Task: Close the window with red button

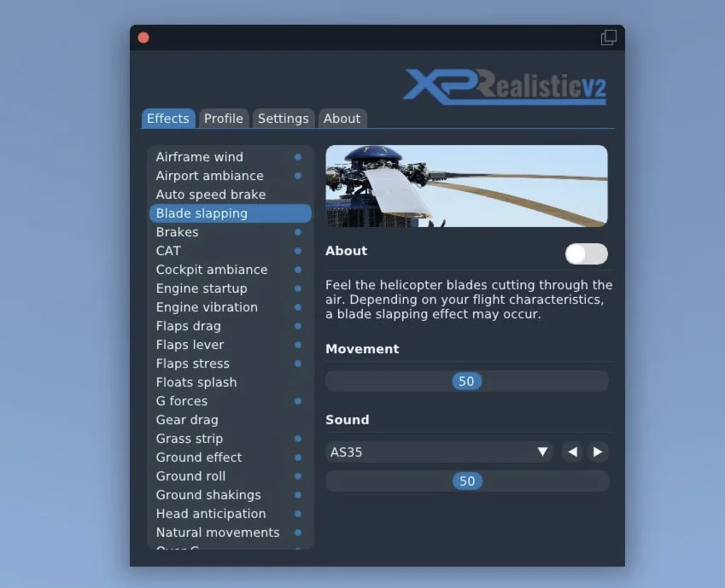Action: tap(143, 38)
